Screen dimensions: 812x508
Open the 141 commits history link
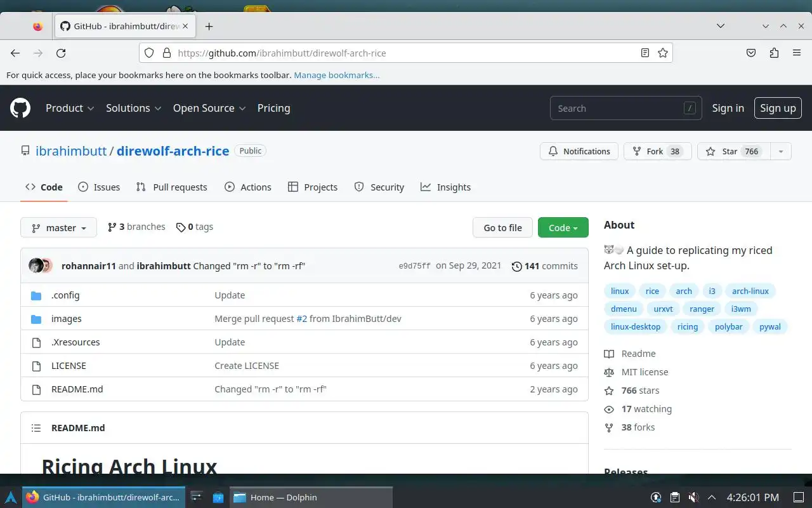(x=544, y=266)
